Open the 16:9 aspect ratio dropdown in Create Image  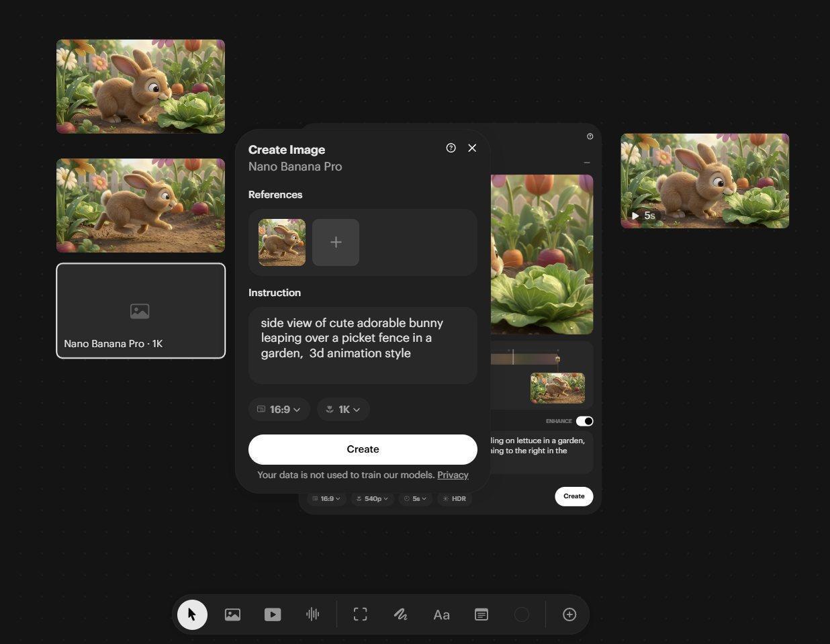[x=279, y=410]
